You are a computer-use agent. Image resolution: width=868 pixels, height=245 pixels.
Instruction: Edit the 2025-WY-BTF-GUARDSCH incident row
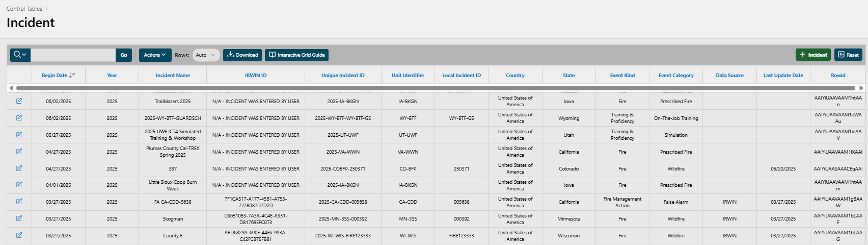pos(19,118)
